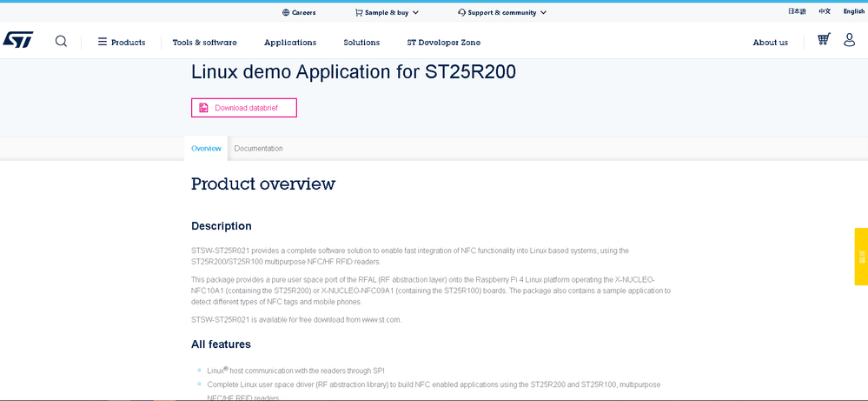The width and height of the screenshot is (868, 401).
Task: Open the Products hamburger menu
Action: [x=103, y=42]
